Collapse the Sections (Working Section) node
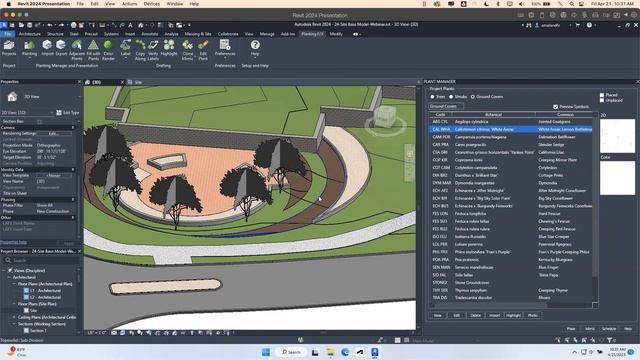Screen dimensions: 640x360 [x=13, y=324]
